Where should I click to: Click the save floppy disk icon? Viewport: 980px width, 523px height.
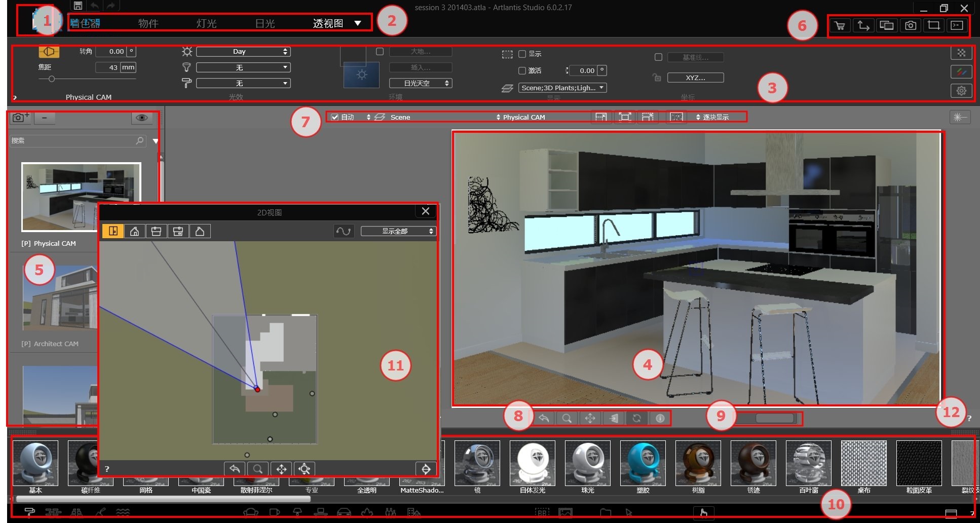point(78,6)
